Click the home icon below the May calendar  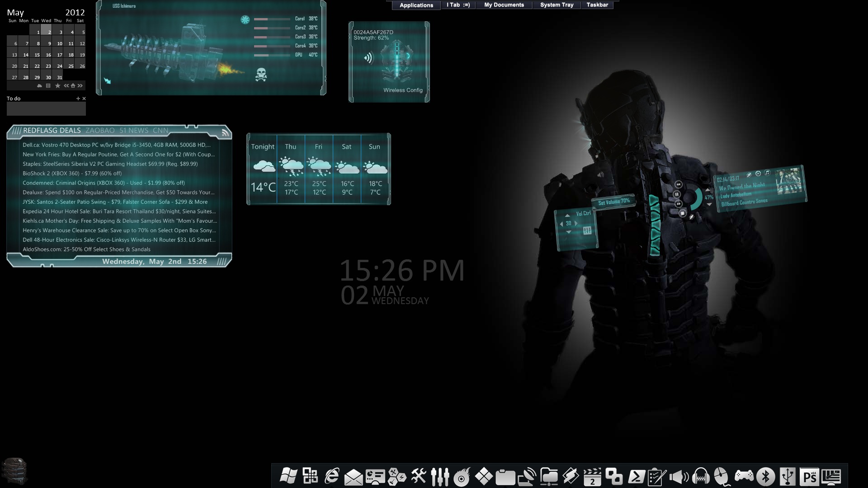pyautogui.click(x=73, y=86)
